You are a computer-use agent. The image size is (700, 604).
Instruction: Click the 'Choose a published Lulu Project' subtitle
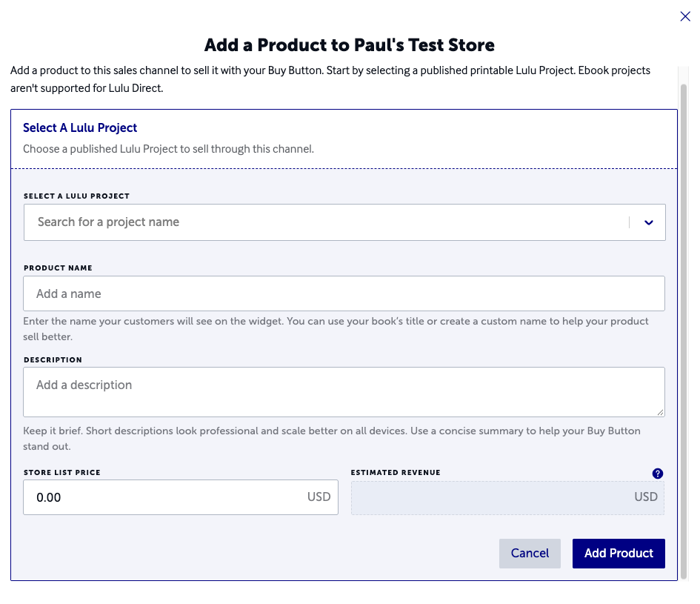click(168, 149)
